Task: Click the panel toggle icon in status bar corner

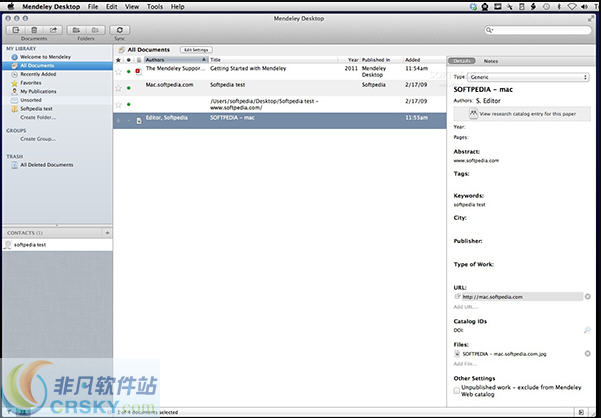Action: coord(581,412)
